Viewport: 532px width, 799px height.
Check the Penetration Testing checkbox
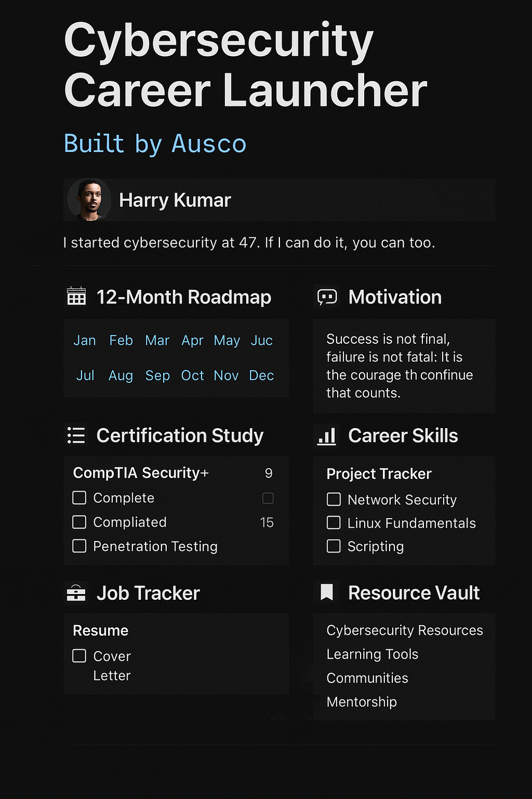[x=79, y=546]
